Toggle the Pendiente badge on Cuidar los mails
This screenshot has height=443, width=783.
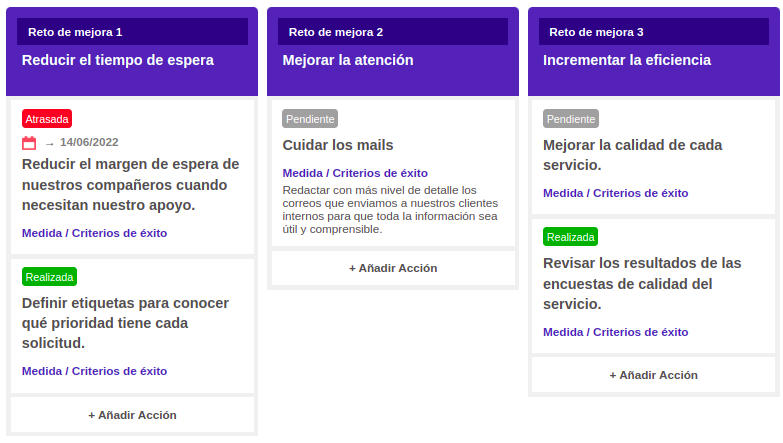pos(310,119)
